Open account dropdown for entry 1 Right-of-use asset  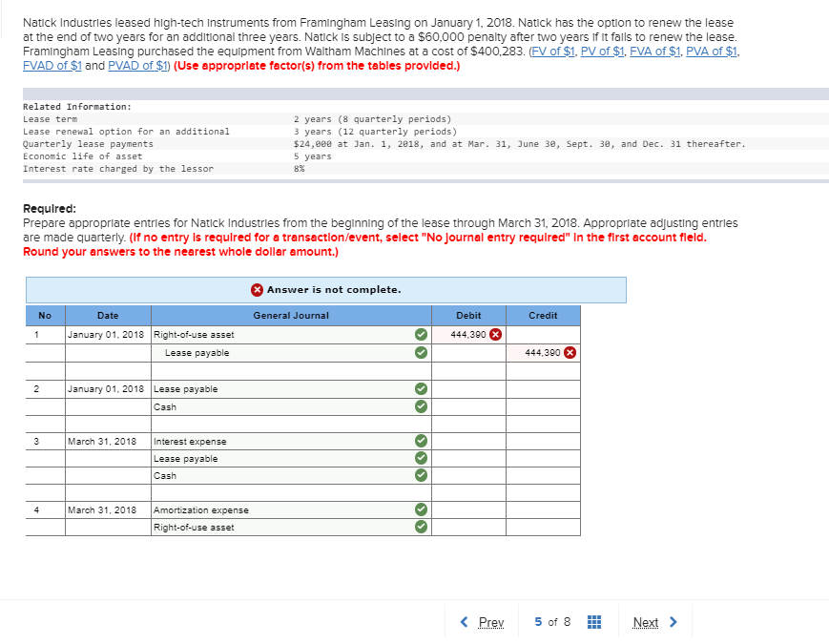pyautogui.click(x=291, y=335)
